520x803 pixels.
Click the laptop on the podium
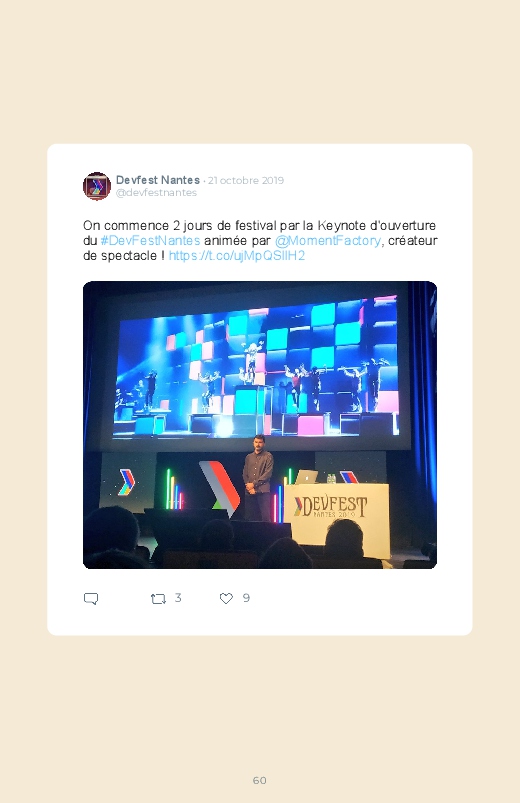coord(307,477)
